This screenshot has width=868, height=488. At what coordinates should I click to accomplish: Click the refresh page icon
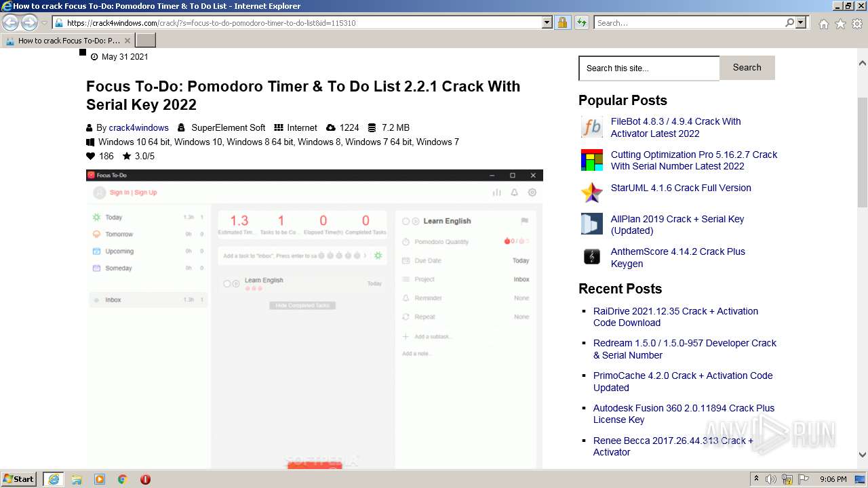[x=581, y=23]
